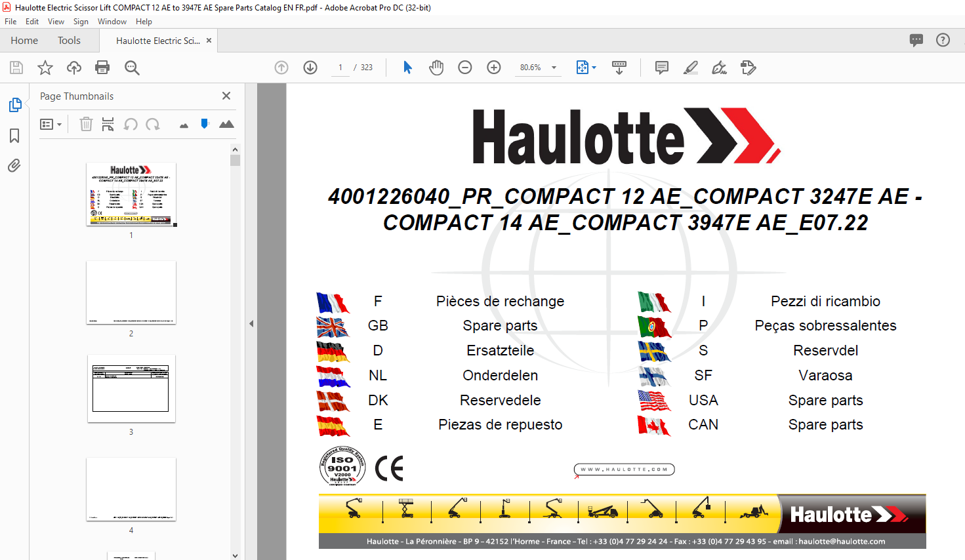Adjust the thumbnail size slider handle

coord(205,123)
